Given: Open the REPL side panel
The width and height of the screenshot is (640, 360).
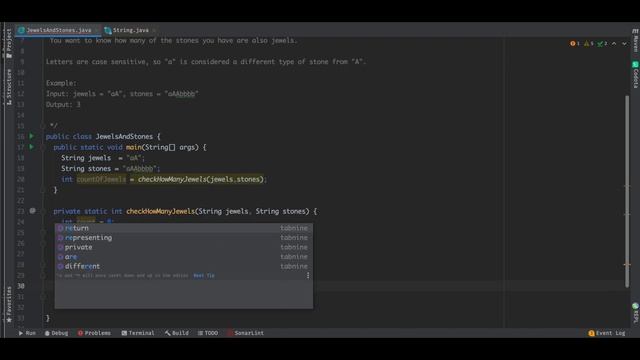Looking at the screenshot, I should pyautogui.click(x=635, y=313).
